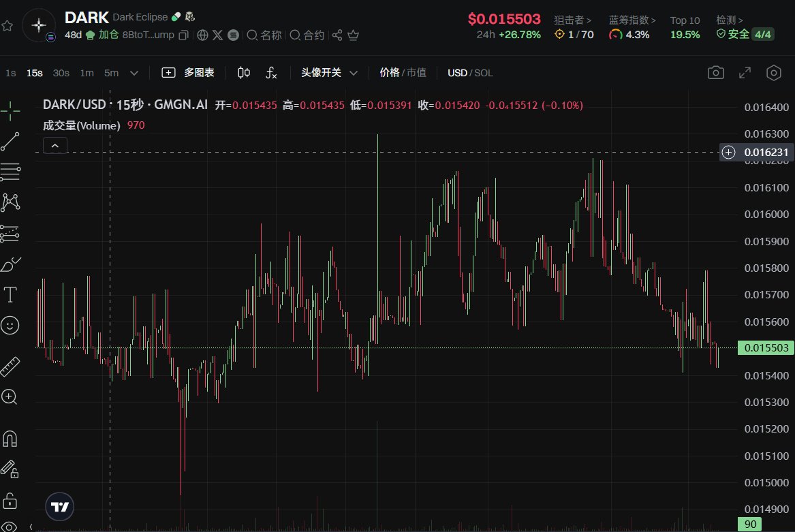
Task: Collapse the left toolbar with the small arrow
Action: click(x=31, y=527)
